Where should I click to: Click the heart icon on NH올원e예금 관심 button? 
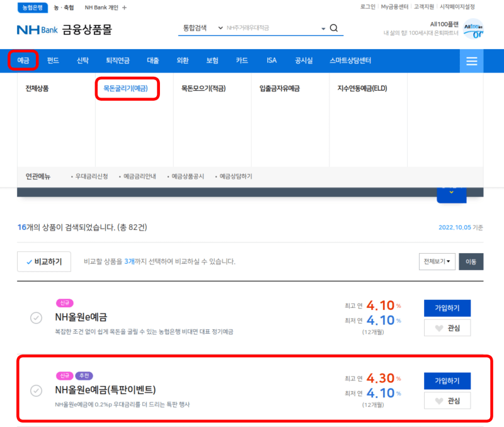pyautogui.click(x=439, y=328)
